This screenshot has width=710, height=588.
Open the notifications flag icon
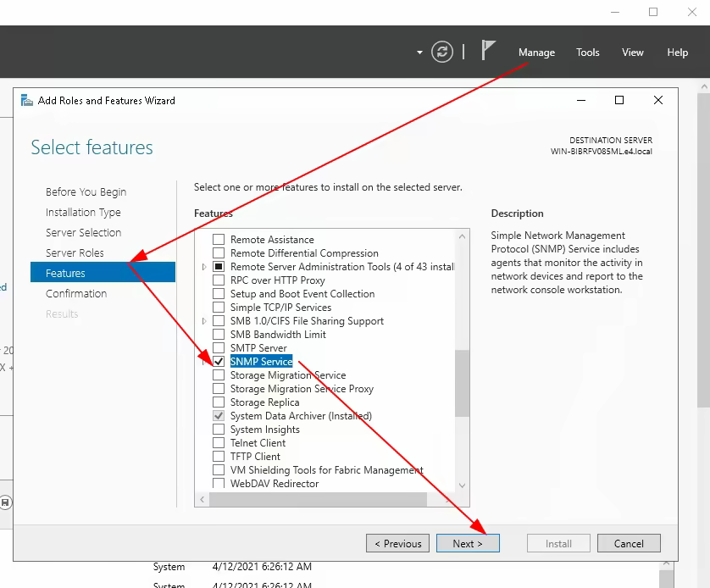click(488, 50)
